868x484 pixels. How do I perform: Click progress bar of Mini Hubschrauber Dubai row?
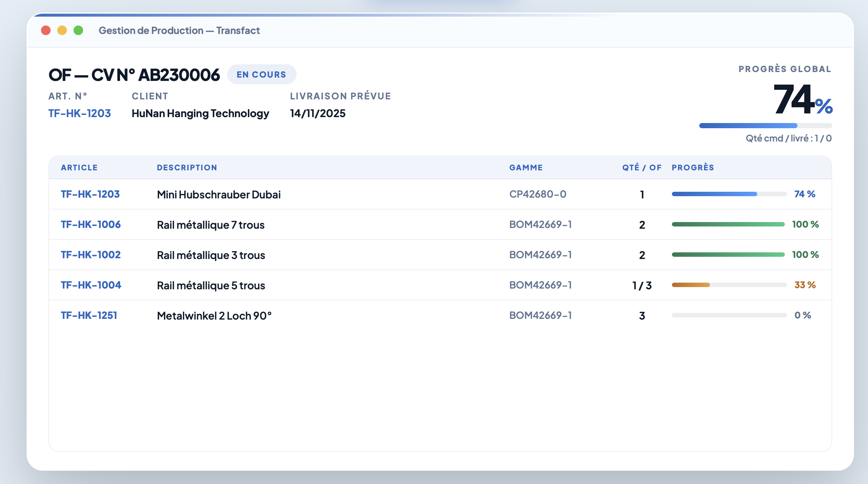click(729, 194)
